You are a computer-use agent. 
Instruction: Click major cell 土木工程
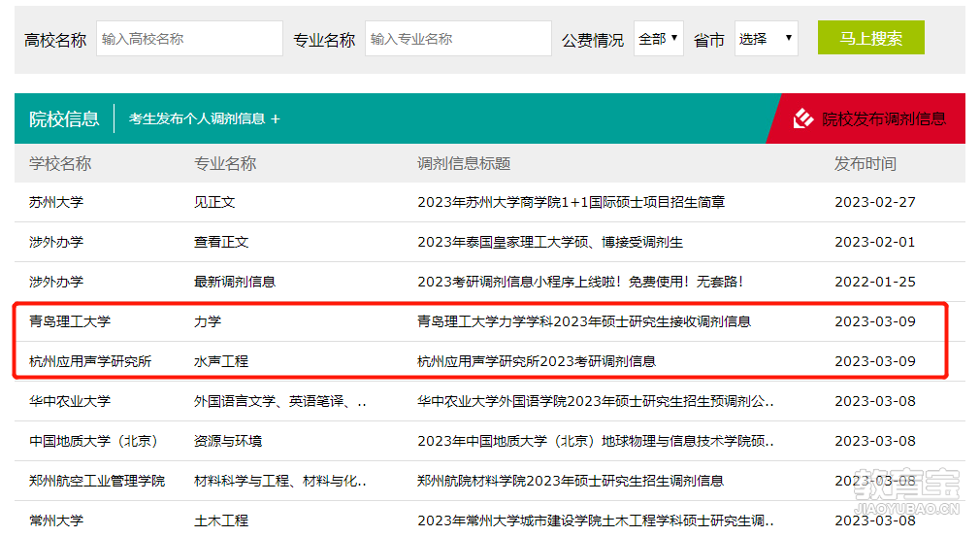pyautogui.click(x=221, y=520)
